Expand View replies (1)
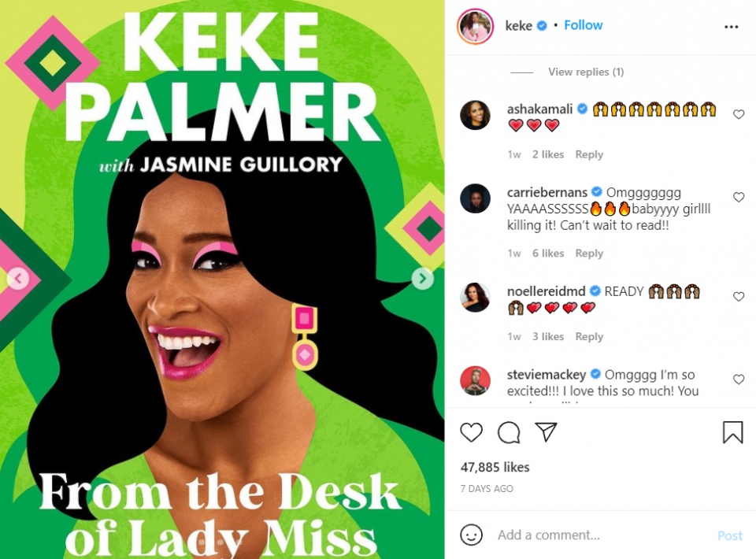This screenshot has height=559, width=756. (586, 72)
